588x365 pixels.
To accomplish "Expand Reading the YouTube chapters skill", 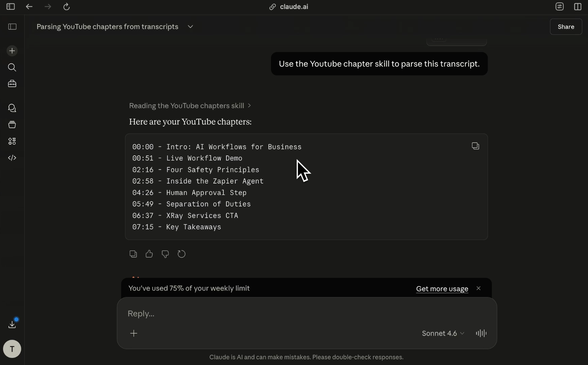I will (x=190, y=106).
